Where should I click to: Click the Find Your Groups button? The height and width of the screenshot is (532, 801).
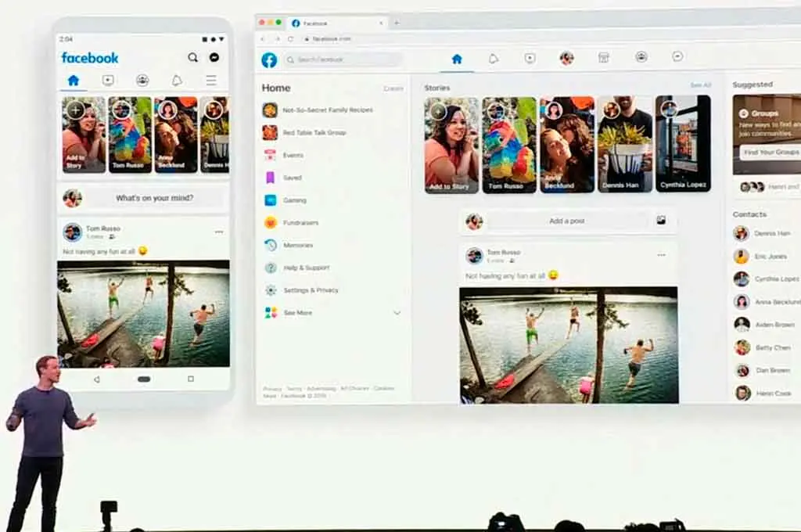click(x=770, y=153)
